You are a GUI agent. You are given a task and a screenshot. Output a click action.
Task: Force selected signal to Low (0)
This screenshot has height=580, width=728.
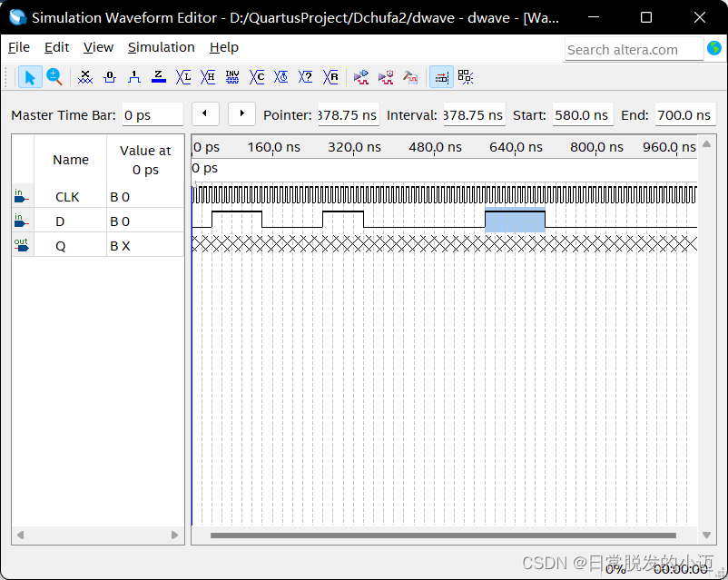110,77
